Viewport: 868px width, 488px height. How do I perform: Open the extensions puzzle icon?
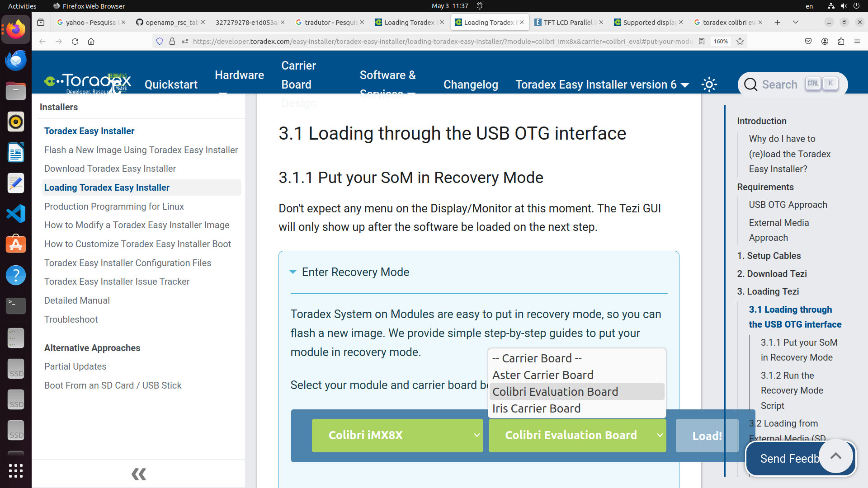click(841, 41)
